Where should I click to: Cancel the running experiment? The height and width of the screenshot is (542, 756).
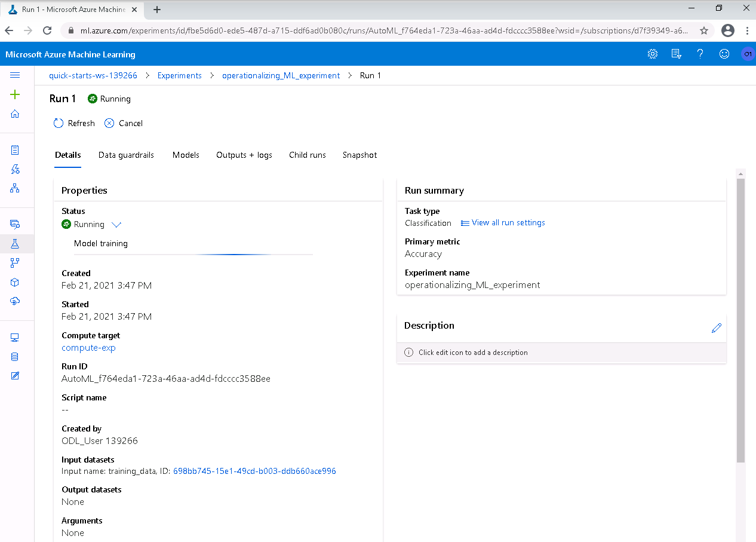124,123
